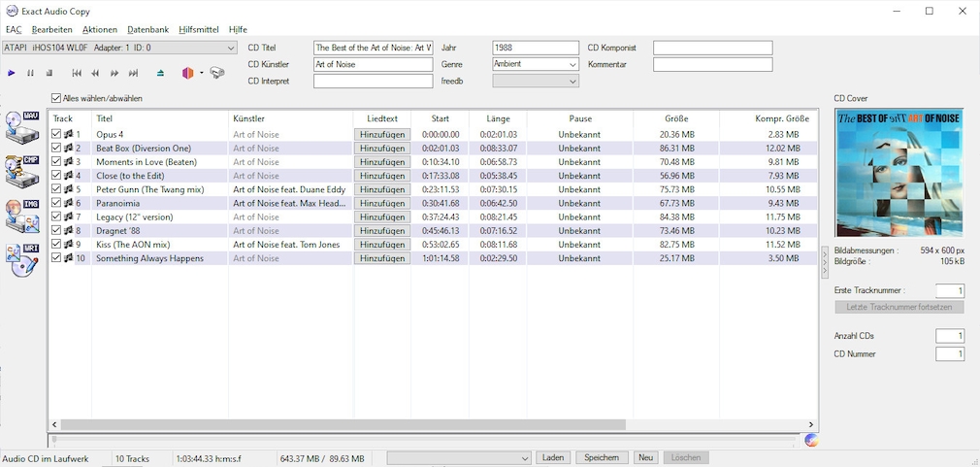The height and width of the screenshot is (467, 980).
Task: Uncheck the Dragnet '88 checkbox
Action: coord(57,231)
